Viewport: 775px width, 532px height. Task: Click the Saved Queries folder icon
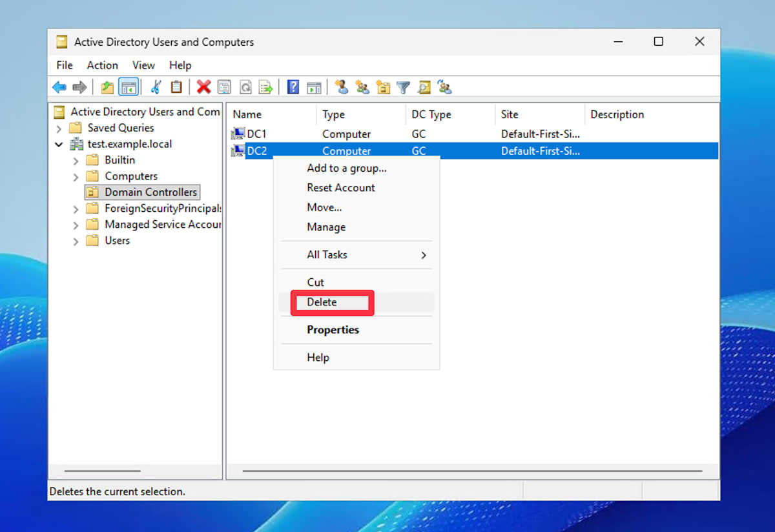pyautogui.click(x=76, y=128)
